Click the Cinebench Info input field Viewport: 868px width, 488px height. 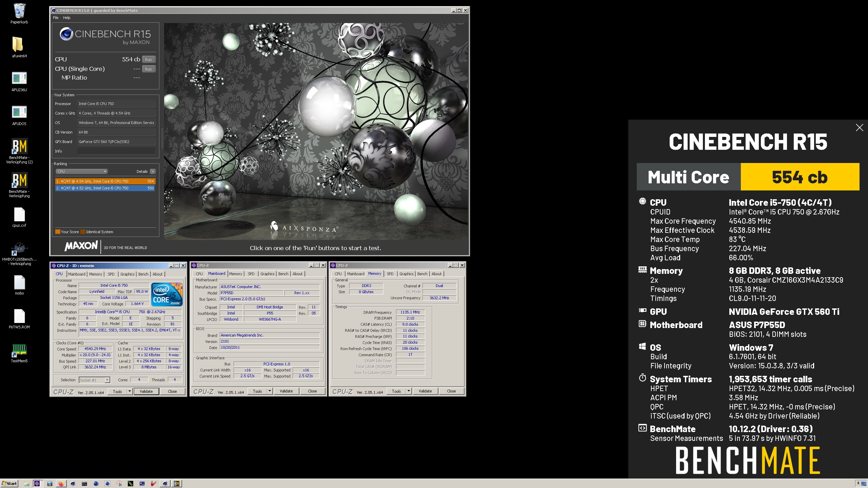click(116, 151)
